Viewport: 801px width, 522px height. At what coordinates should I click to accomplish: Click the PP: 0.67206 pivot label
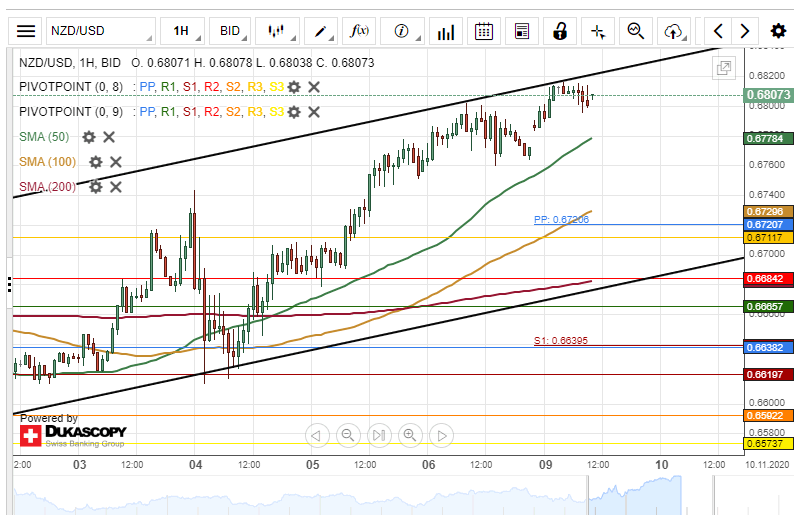[x=561, y=220]
